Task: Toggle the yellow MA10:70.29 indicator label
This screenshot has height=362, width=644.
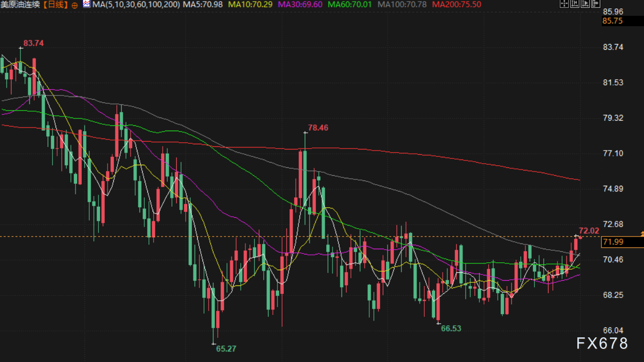Action: pos(251,5)
